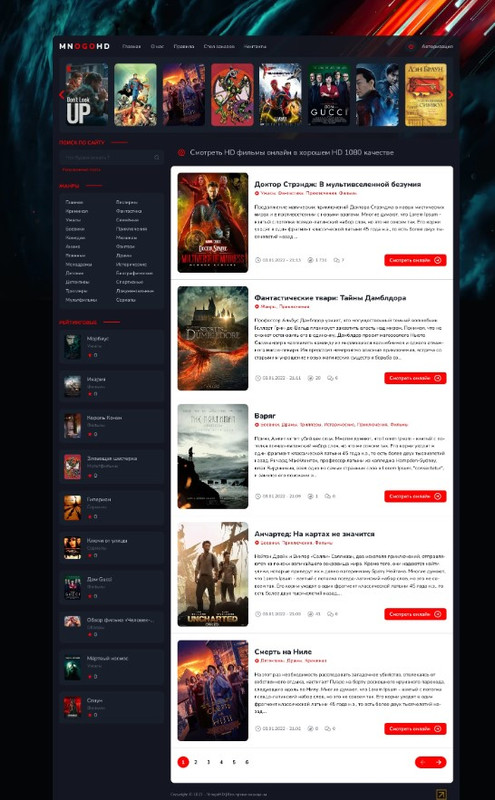Screen dimensions: 495x800
Task: Open the О нас nav menu item
Action: [157, 46]
